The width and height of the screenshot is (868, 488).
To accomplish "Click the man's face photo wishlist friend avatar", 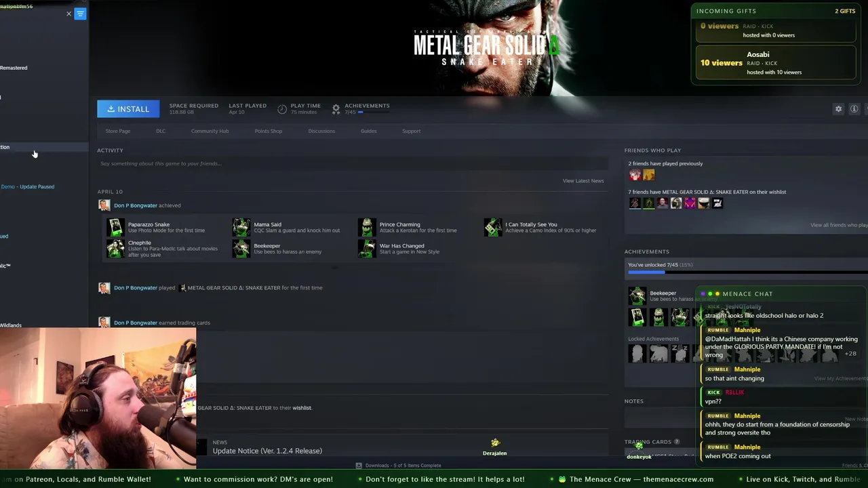I will tap(663, 203).
